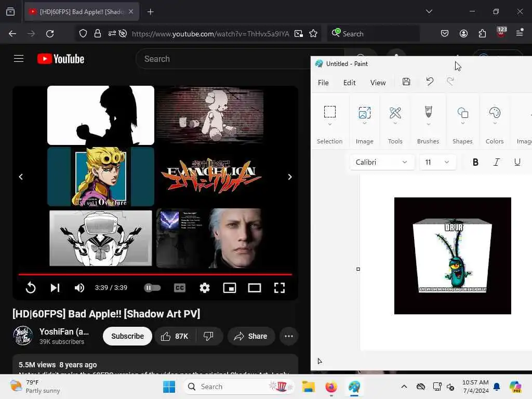This screenshot has width=532, height=399.
Task: Expand the Selection options chevron
Action: [329, 124]
